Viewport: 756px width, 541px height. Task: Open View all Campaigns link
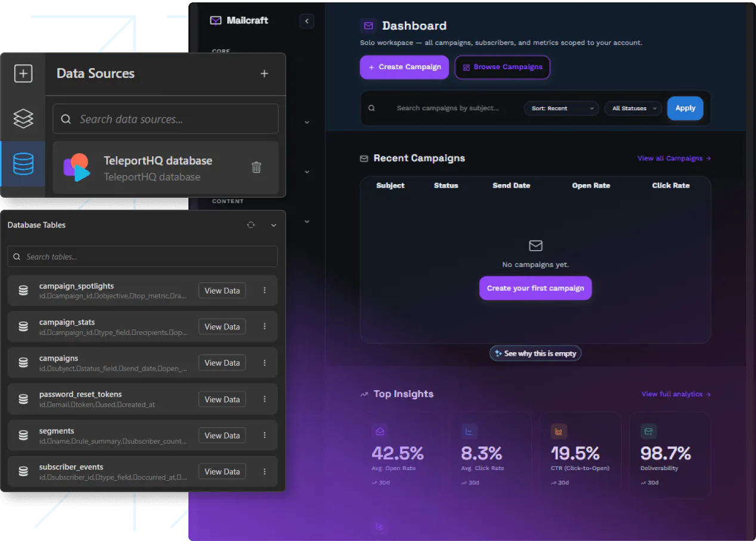(x=674, y=158)
